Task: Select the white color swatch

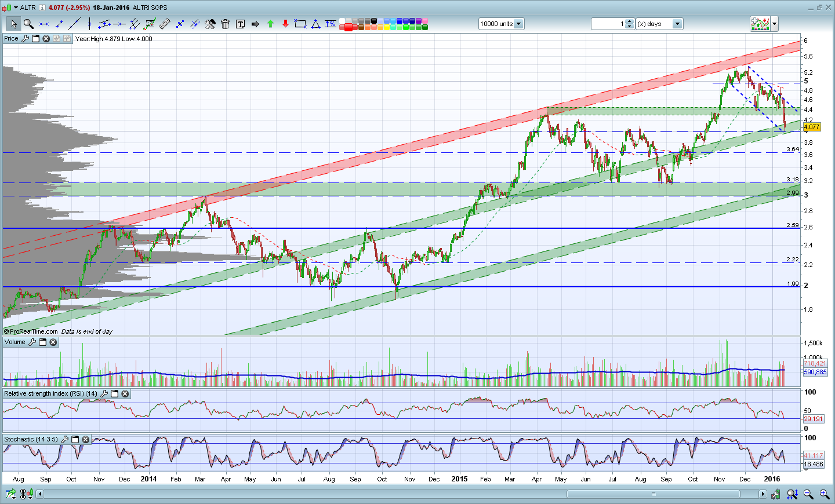Action: tap(342, 21)
